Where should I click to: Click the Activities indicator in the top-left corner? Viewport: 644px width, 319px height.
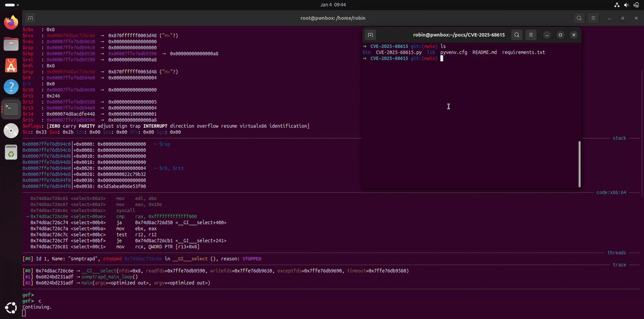[11, 5]
